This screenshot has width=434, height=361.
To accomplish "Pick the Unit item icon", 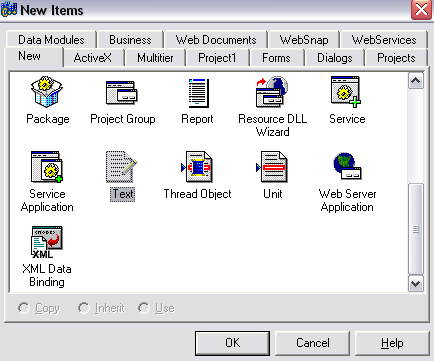I will (272, 167).
